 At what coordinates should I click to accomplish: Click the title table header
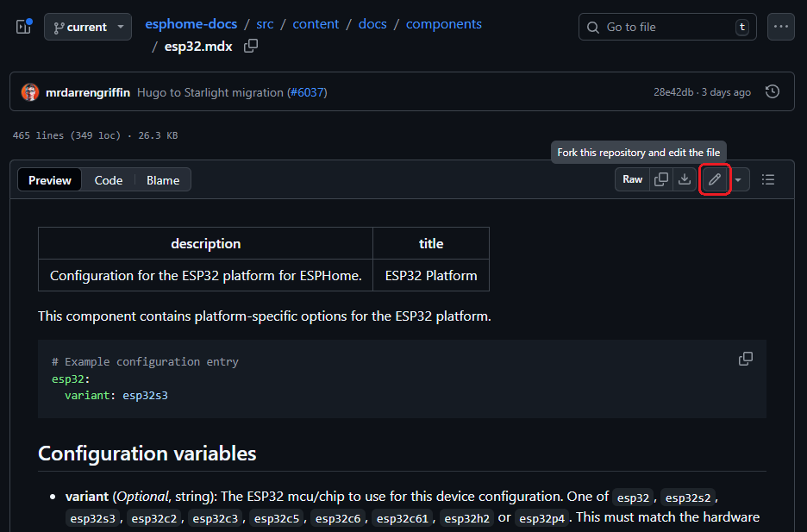431,243
